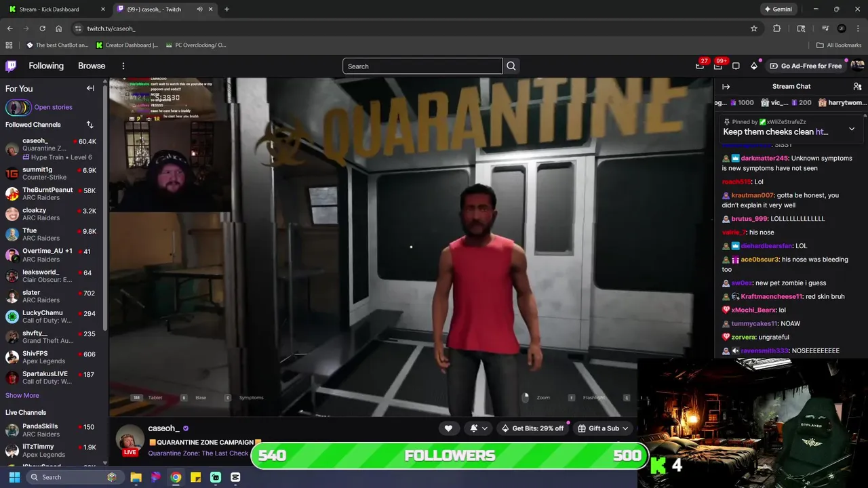Open the PC Overclocking bookmark
868x488 pixels.
click(x=195, y=45)
